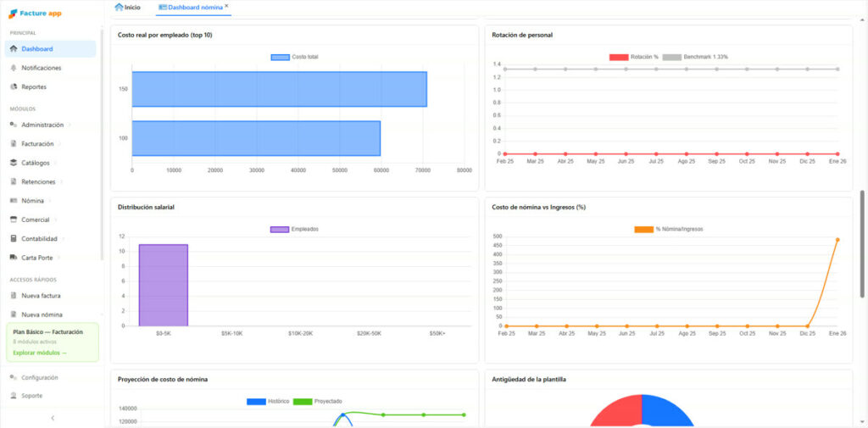The width and height of the screenshot is (868, 428).
Task: Close the Dashboard nómina tab
Action: pos(226,6)
